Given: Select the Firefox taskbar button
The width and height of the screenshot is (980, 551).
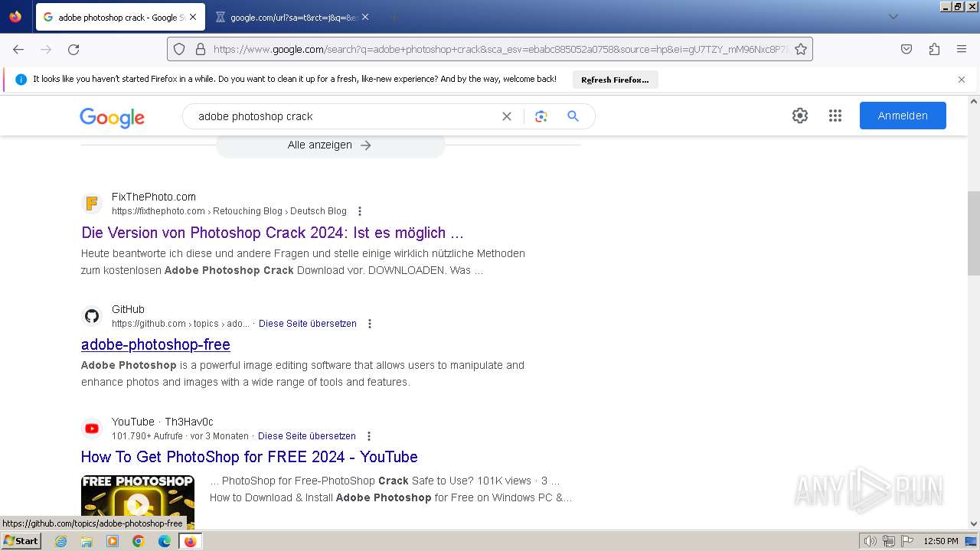Looking at the screenshot, I should point(190,541).
